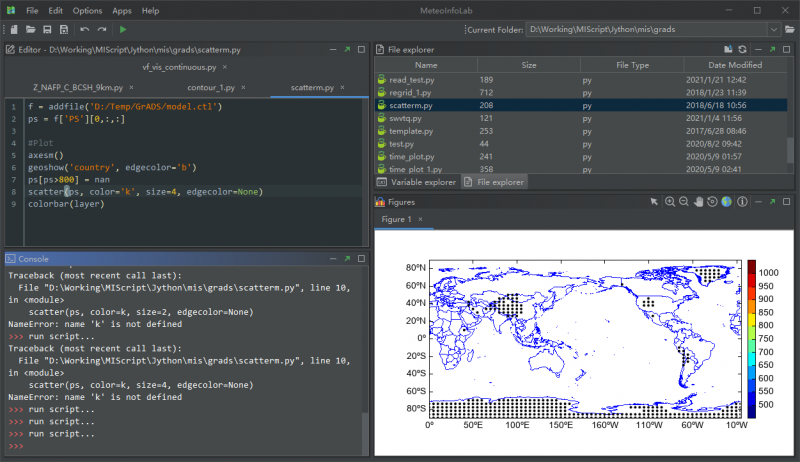The image size is (800, 462).
Task: Click Zoom Out in Figures toolbar
Action: tap(684, 202)
